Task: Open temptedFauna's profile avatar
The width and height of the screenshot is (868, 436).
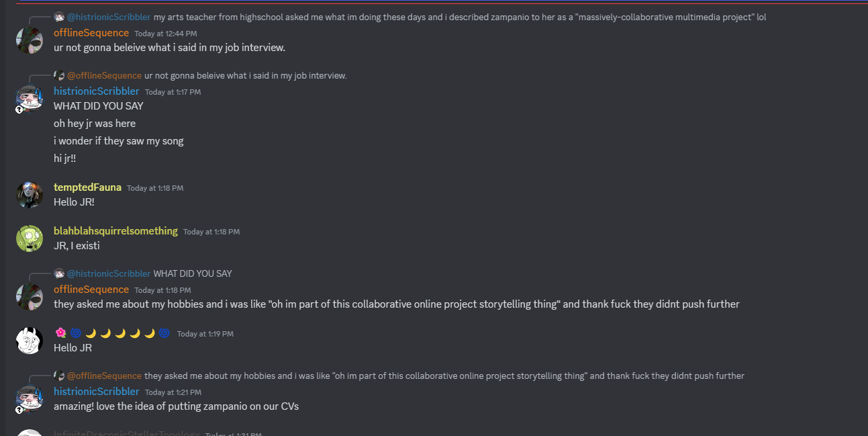Action: click(30, 194)
